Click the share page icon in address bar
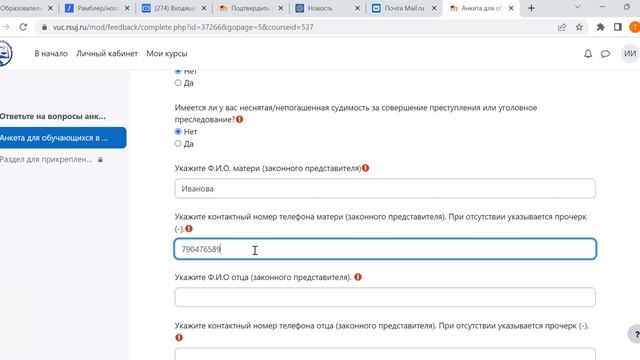The width and height of the screenshot is (640, 360). pos(562,27)
